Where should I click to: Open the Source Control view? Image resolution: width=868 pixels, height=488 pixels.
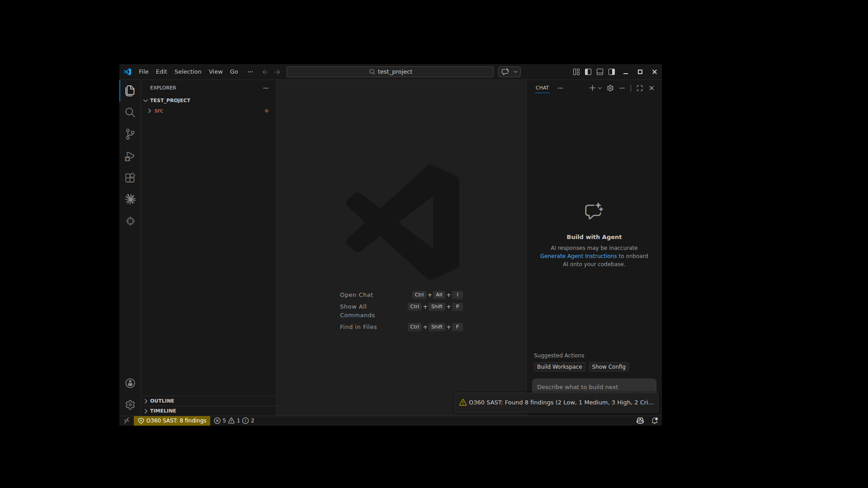(130, 134)
